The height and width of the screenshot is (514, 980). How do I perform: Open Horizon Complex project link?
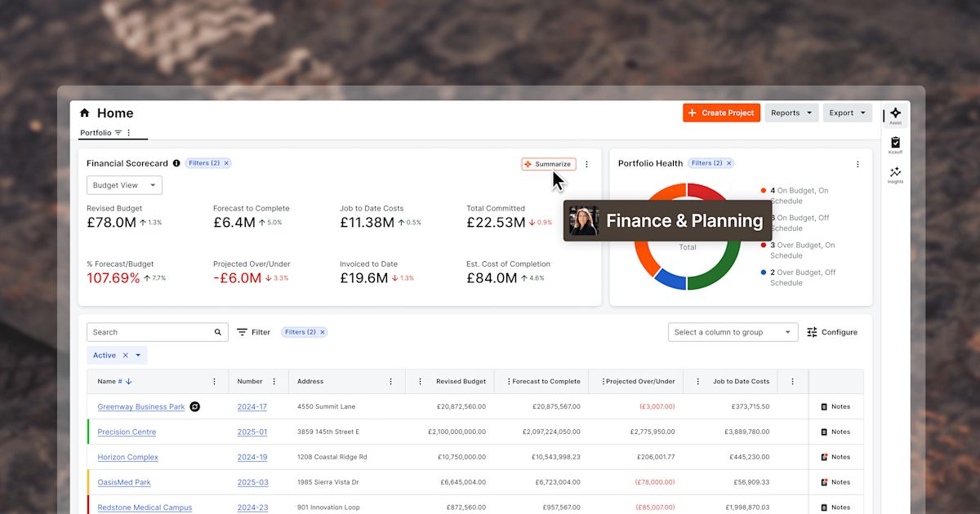coord(127,457)
